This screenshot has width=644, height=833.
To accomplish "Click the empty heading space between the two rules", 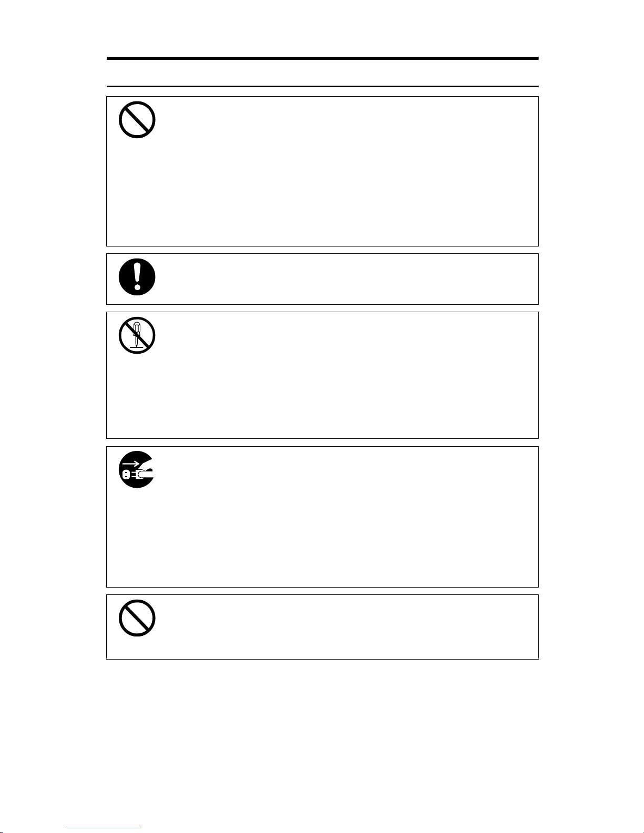I will click(322, 73).
